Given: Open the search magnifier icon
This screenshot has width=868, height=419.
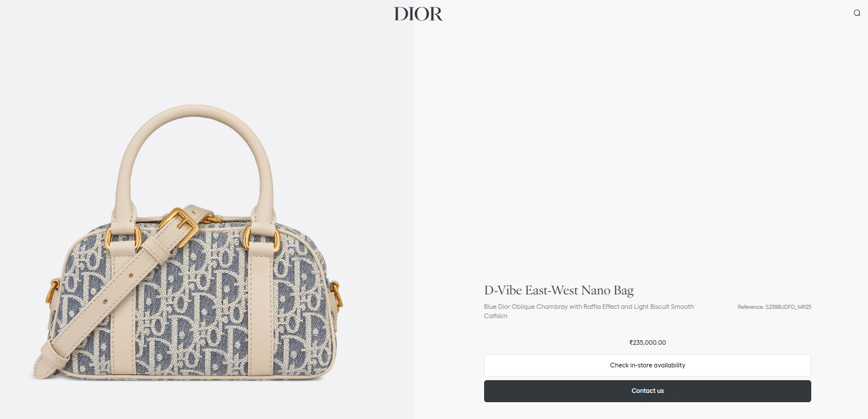Looking at the screenshot, I should point(857,13).
